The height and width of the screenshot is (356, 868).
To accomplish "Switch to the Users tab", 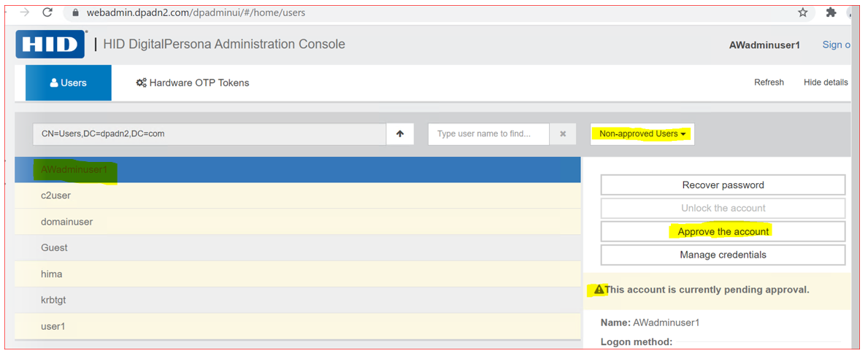I will [x=69, y=83].
